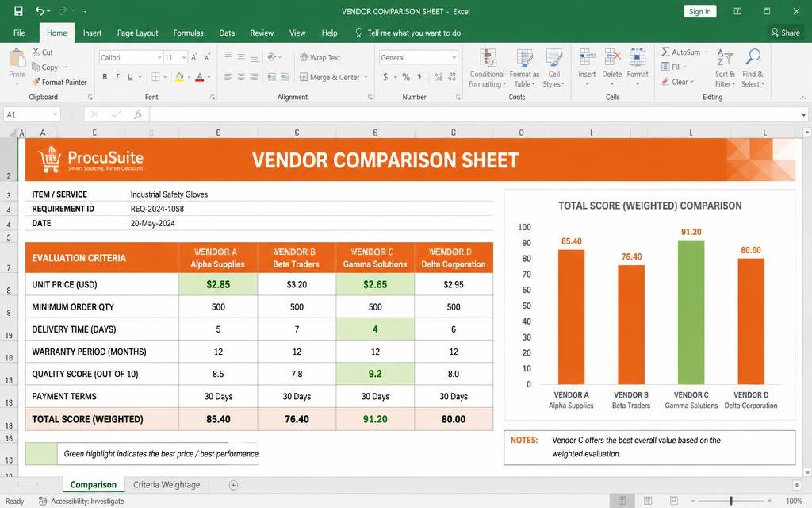The height and width of the screenshot is (508, 812).
Task: Click the red font color swatch
Action: [200, 77]
